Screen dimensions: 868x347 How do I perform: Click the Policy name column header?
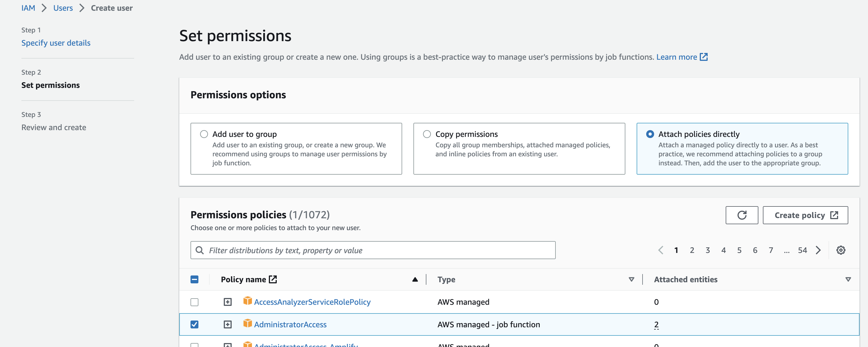pos(243,279)
